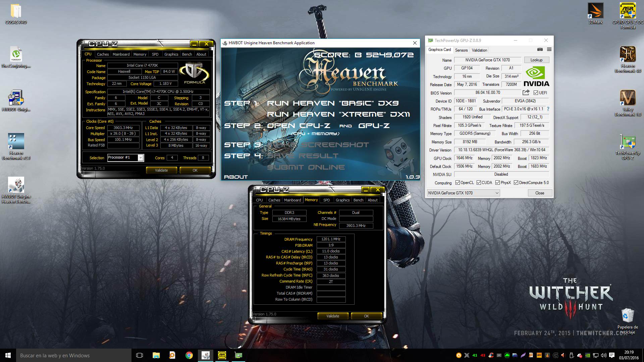The height and width of the screenshot is (362, 644).
Task: Switch to Sensors tab in GPU-Z
Action: 461,50
